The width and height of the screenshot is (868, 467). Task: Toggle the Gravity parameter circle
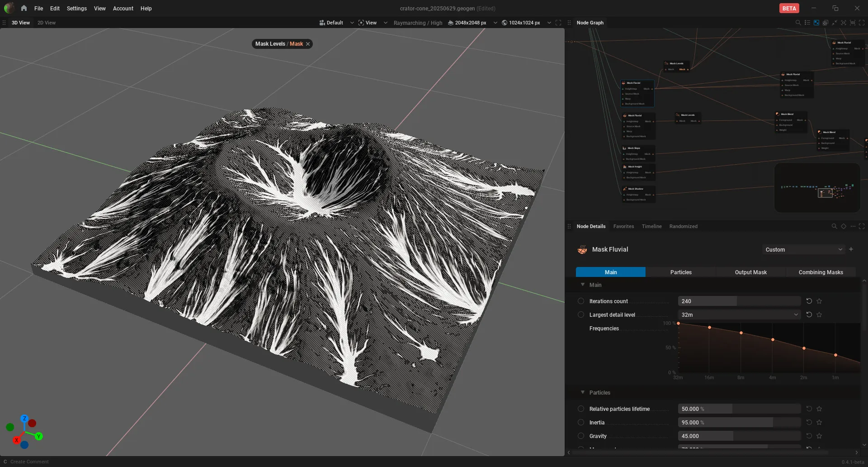[x=581, y=436]
